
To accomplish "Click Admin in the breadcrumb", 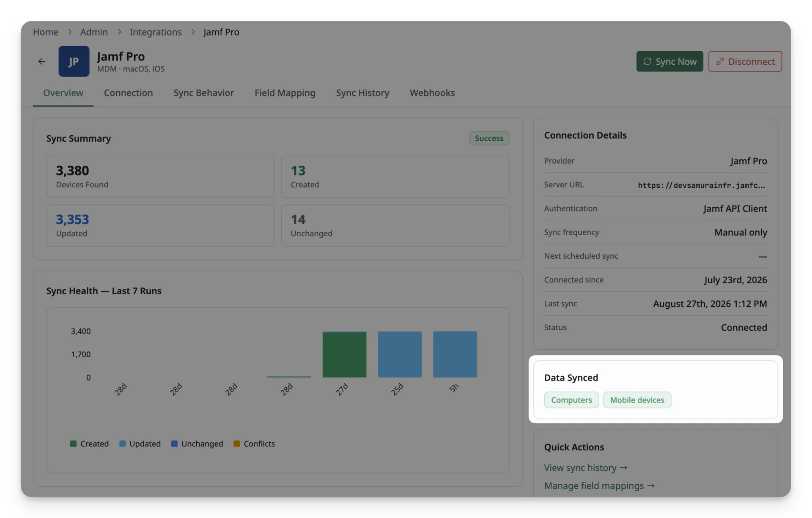I will [x=94, y=32].
